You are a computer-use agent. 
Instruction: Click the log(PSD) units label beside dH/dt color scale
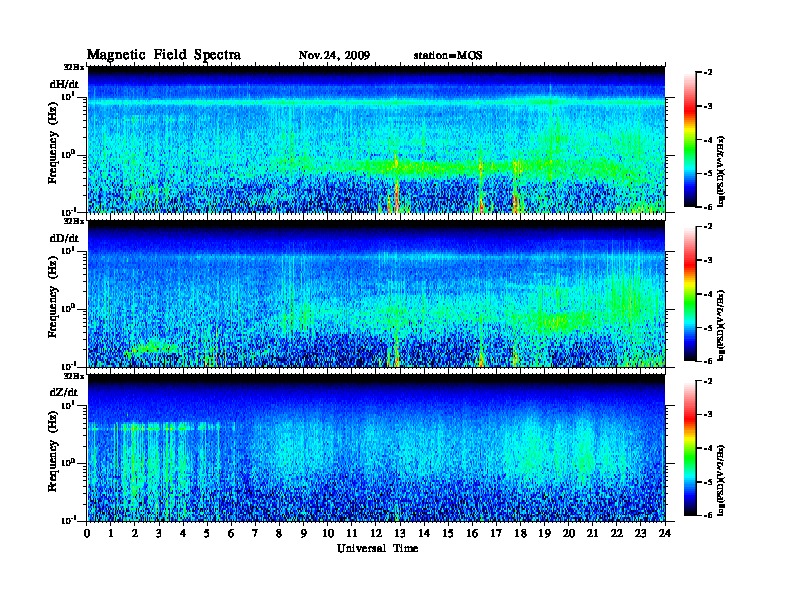(722, 171)
